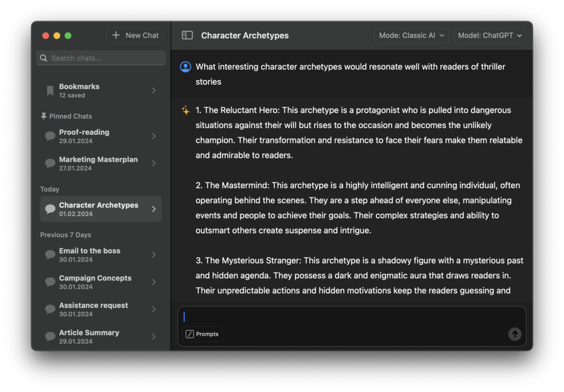Open the Email to the boss chat

pyautogui.click(x=101, y=254)
